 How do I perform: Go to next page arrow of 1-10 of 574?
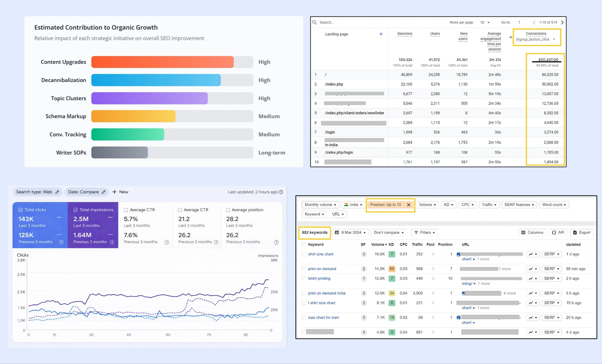click(x=562, y=22)
